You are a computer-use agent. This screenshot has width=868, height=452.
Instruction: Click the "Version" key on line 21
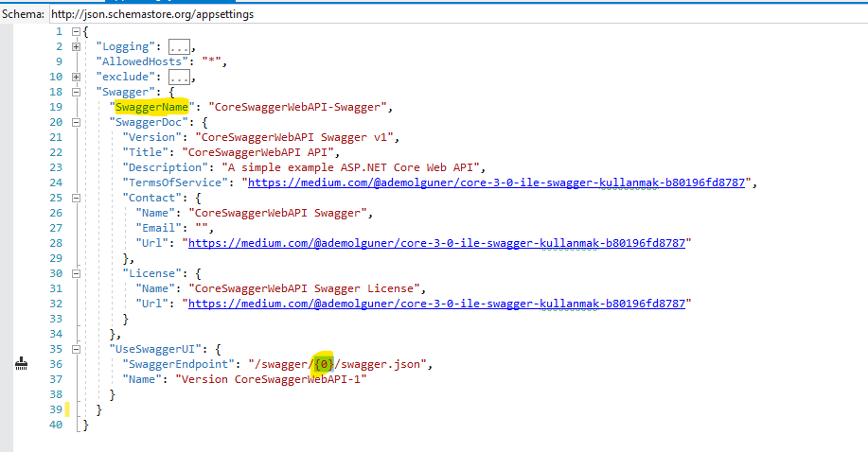tap(151, 137)
